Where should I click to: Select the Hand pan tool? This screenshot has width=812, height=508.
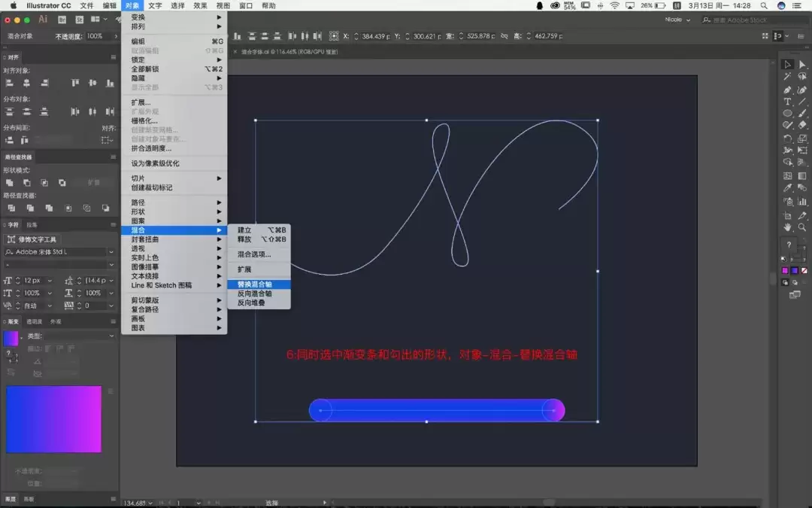pyautogui.click(x=787, y=227)
